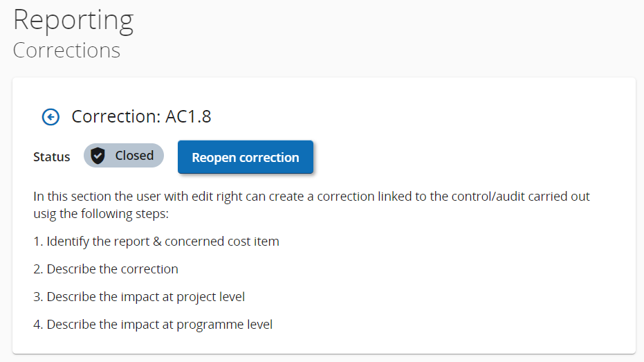Click the back arrow beside Correction title
Viewport: 644px width, 362px height.
pos(50,117)
